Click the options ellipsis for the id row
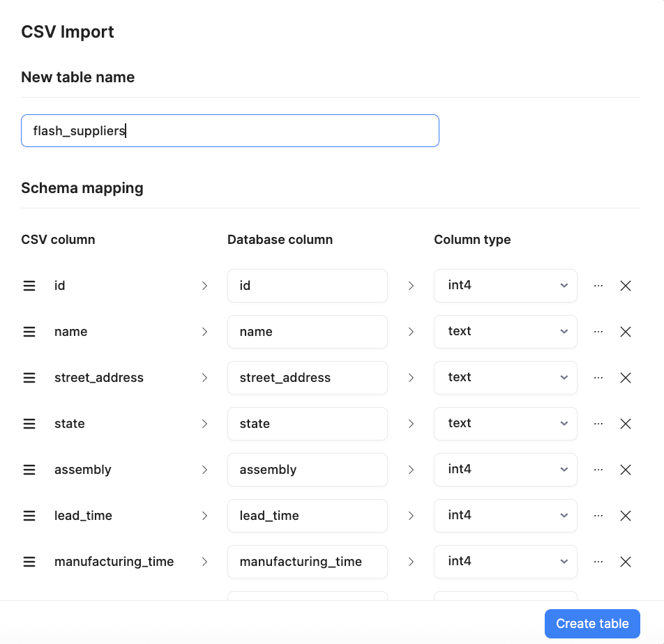664x644 pixels. (x=598, y=285)
